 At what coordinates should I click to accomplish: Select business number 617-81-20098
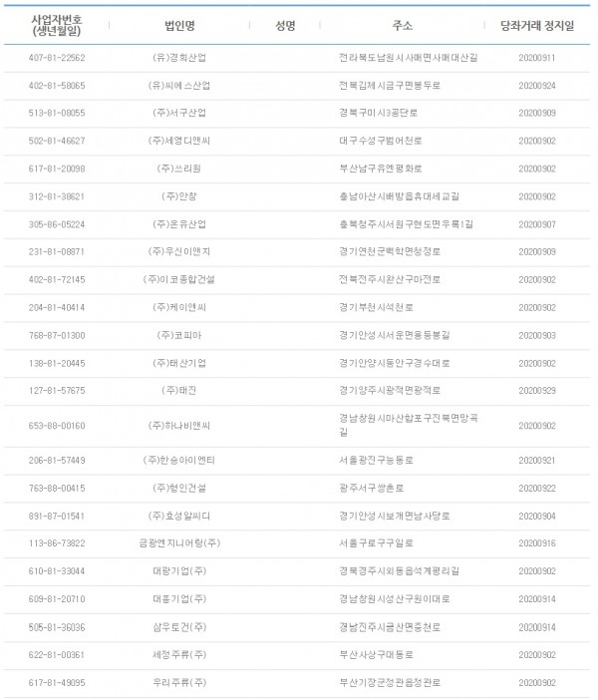[57, 169]
